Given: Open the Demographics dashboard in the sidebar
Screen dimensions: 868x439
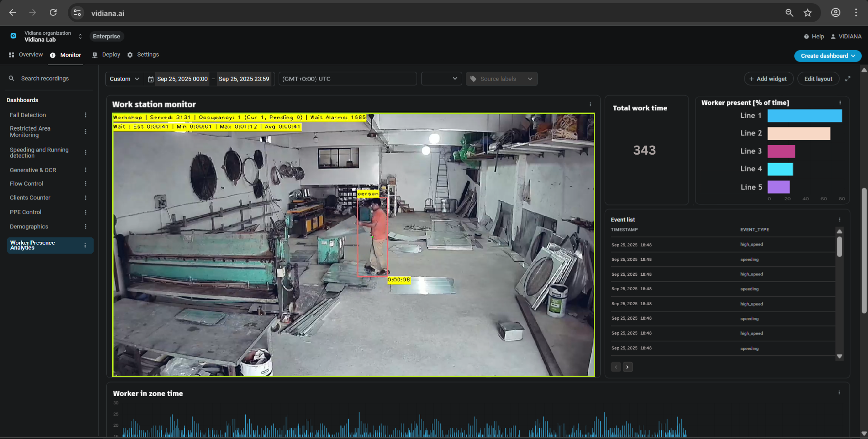Looking at the screenshot, I should pyautogui.click(x=28, y=227).
